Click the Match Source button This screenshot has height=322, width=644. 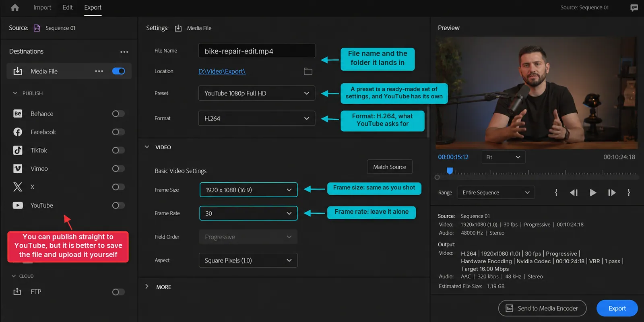pyautogui.click(x=390, y=167)
